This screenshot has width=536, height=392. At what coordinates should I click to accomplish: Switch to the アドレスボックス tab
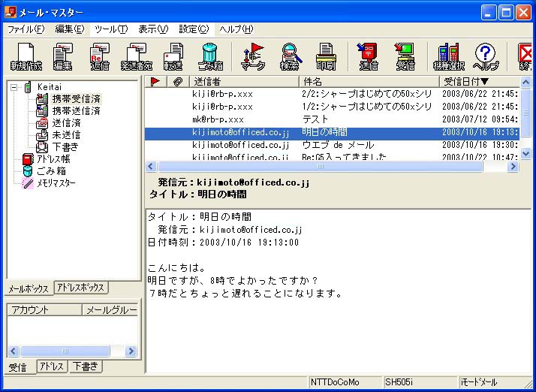(81, 288)
